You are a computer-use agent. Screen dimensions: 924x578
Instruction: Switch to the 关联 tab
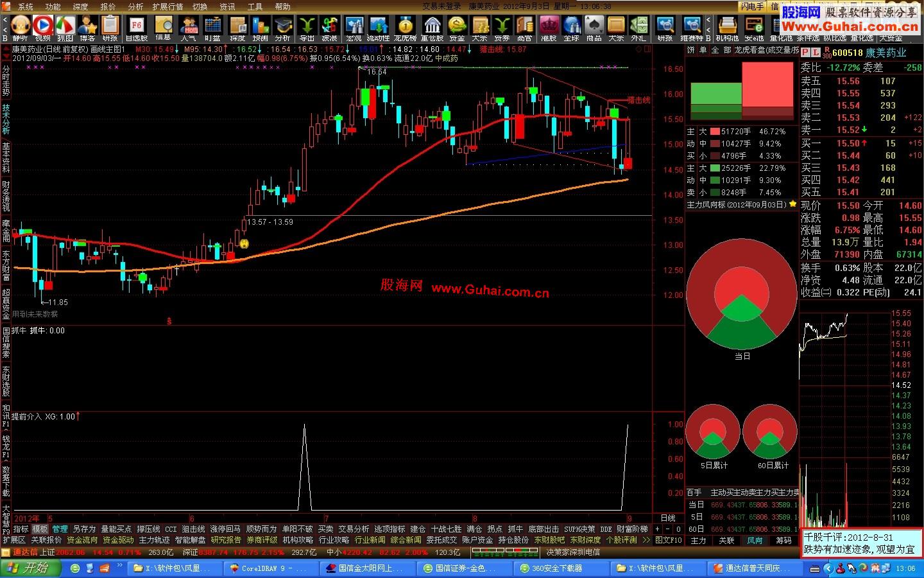point(726,541)
